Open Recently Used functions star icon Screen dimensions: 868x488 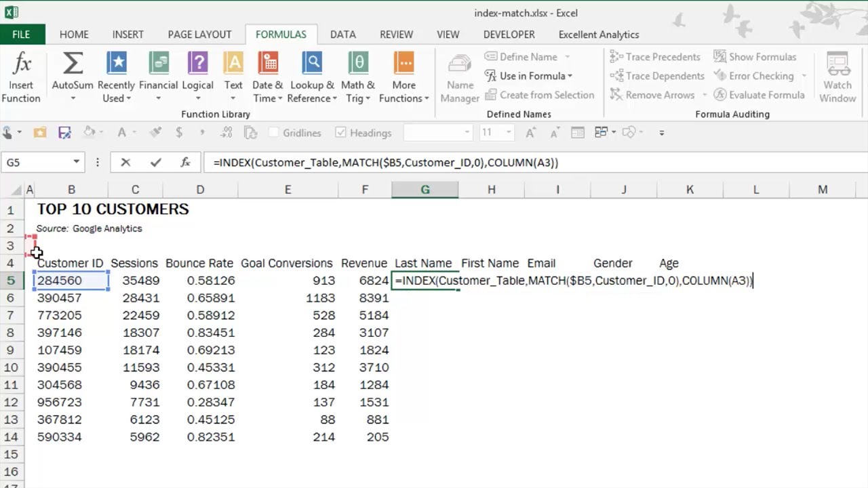tap(117, 64)
